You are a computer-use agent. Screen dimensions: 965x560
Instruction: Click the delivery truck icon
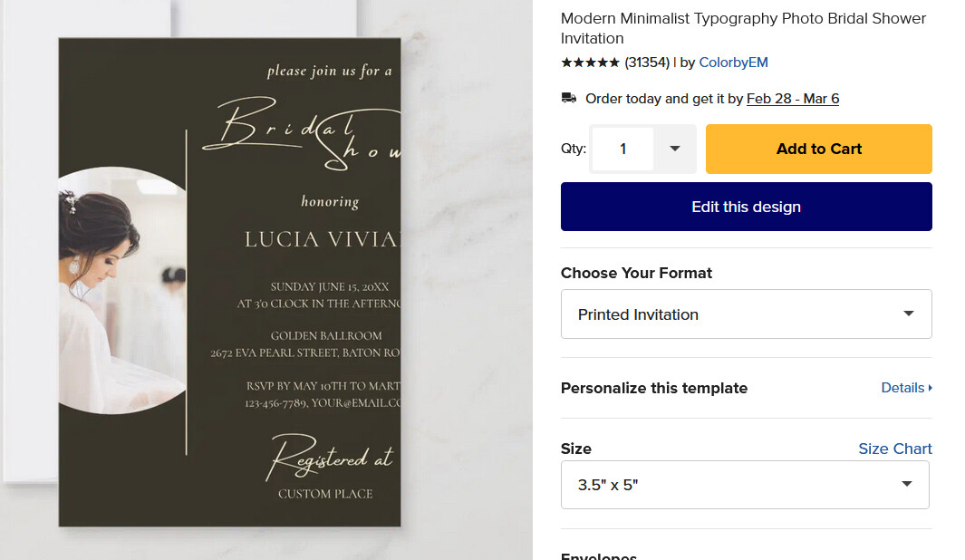pyautogui.click(x=569, y=99)
